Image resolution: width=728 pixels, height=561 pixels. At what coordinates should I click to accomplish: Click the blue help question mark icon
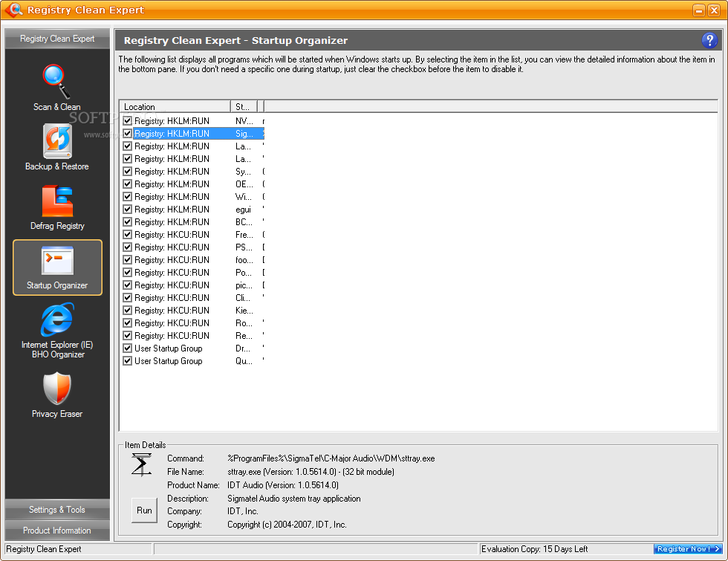709,40
